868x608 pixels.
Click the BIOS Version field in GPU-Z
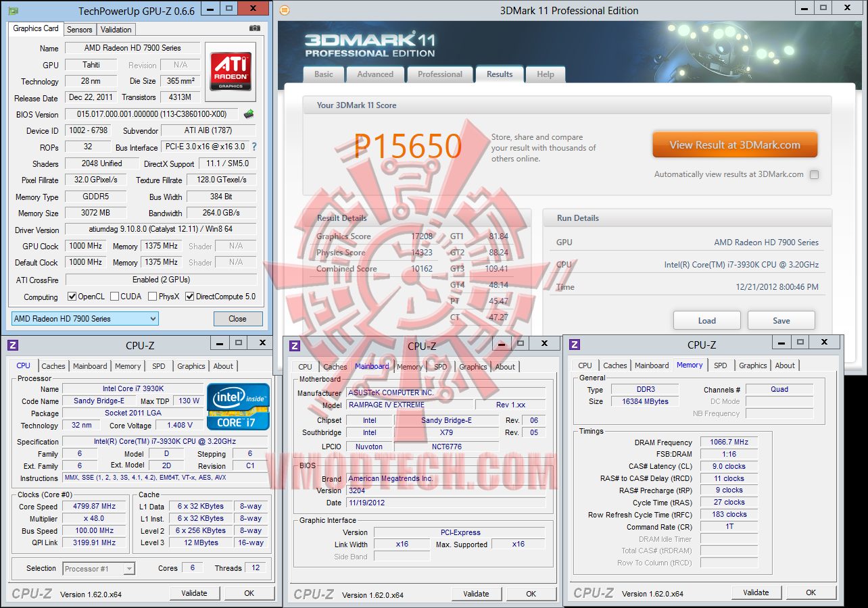152,114
